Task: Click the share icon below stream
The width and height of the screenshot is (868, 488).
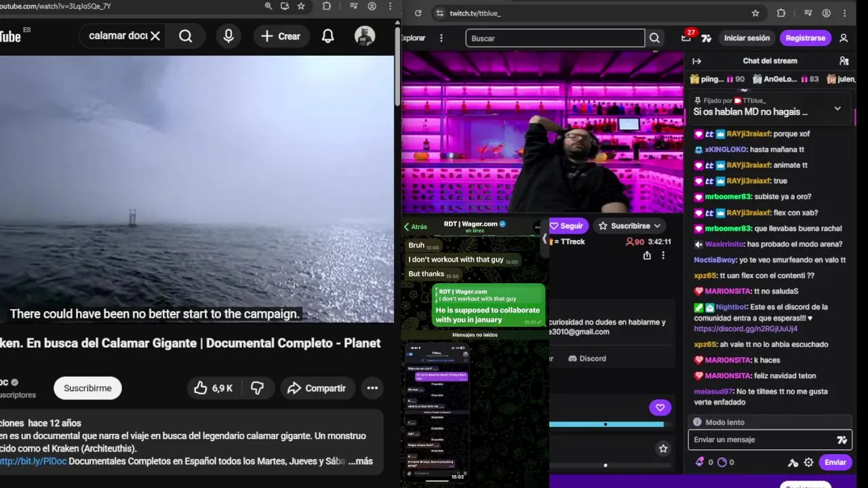Action: 647,256
